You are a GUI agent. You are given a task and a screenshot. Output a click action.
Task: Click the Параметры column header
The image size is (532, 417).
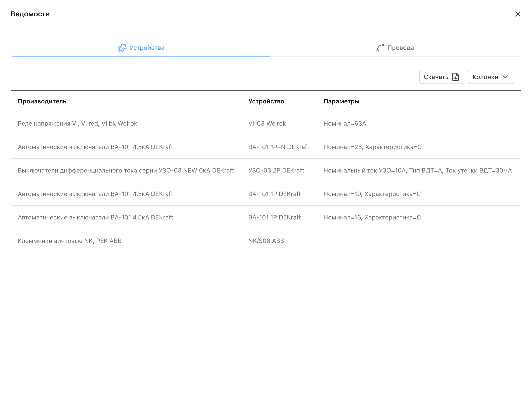(x=341, y=101)
